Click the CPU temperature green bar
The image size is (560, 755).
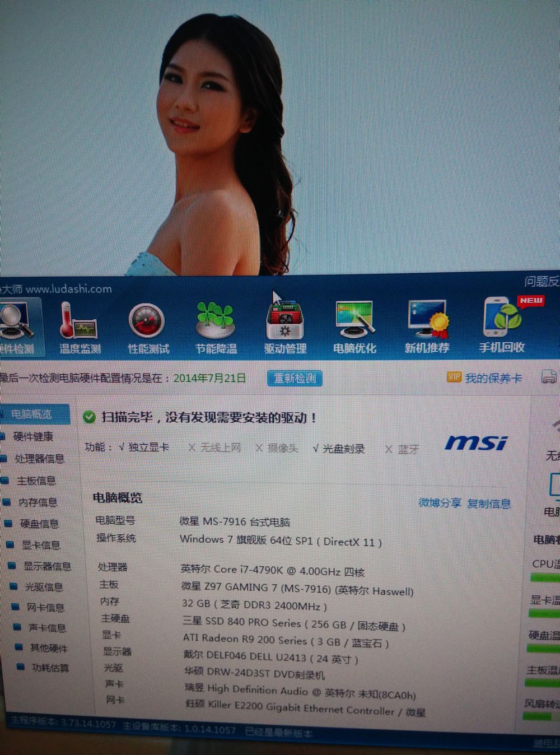(x=545, y=578)
